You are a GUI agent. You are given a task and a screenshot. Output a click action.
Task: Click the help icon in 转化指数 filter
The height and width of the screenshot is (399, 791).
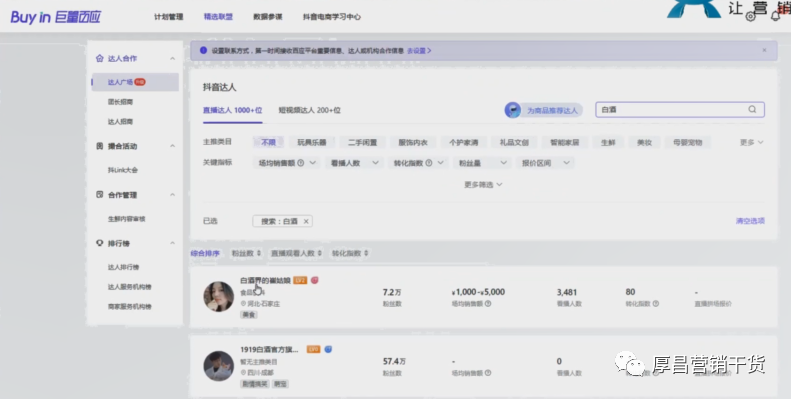tap(429, 163)
